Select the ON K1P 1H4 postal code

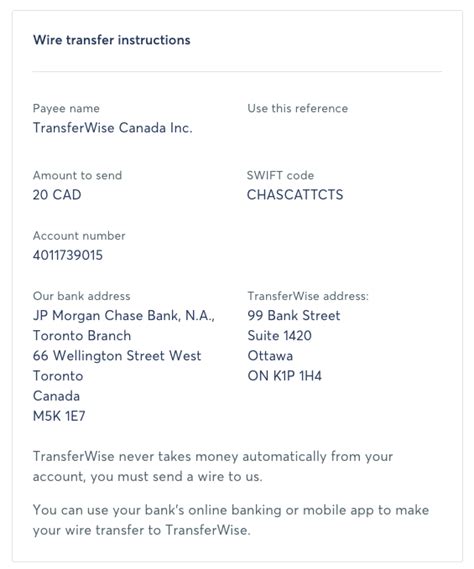(285, 376)
